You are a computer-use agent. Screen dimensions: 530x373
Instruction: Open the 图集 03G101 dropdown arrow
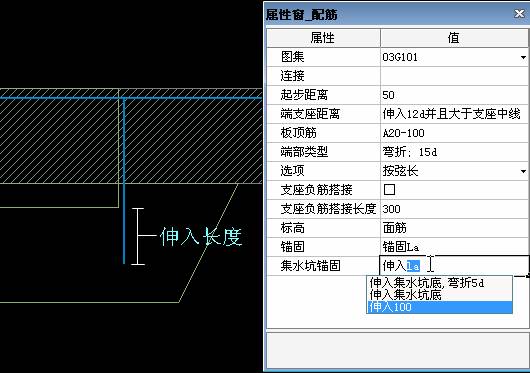tap(523, 57)
